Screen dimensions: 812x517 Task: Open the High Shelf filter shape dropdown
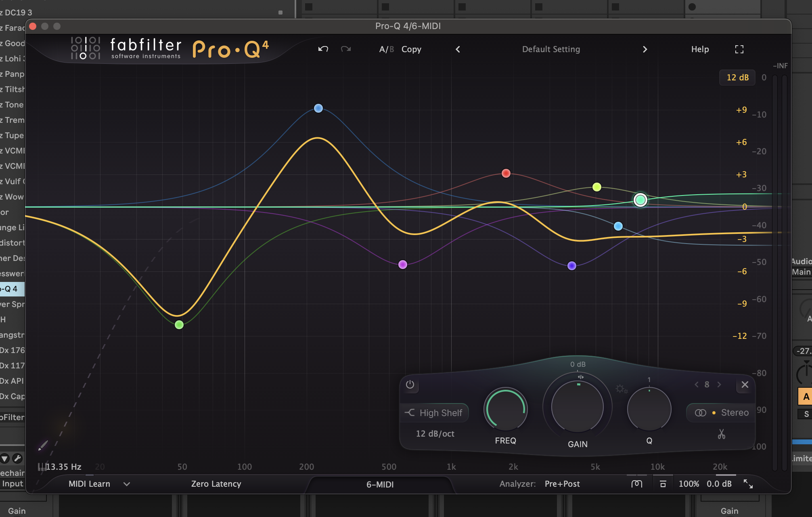(434, 413)
